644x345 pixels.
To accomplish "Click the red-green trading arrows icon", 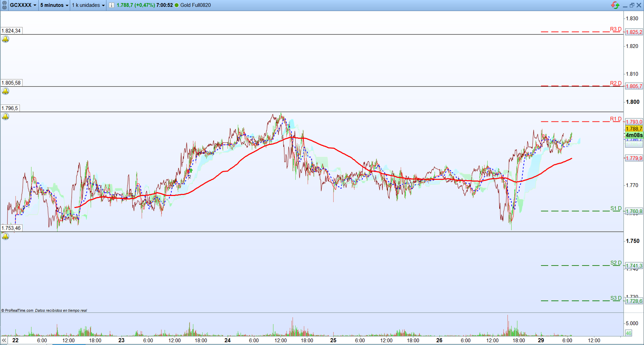I will pos(615,5).
